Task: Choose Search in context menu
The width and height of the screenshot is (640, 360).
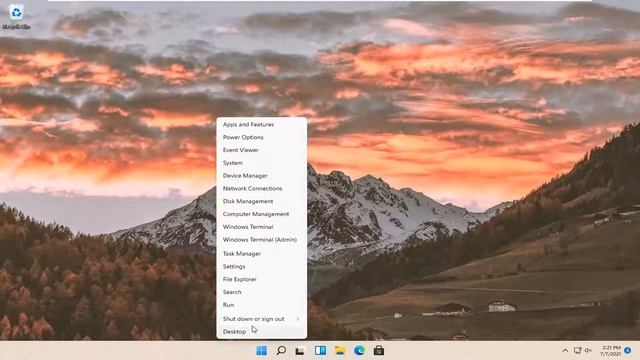Action: [262, 292]
